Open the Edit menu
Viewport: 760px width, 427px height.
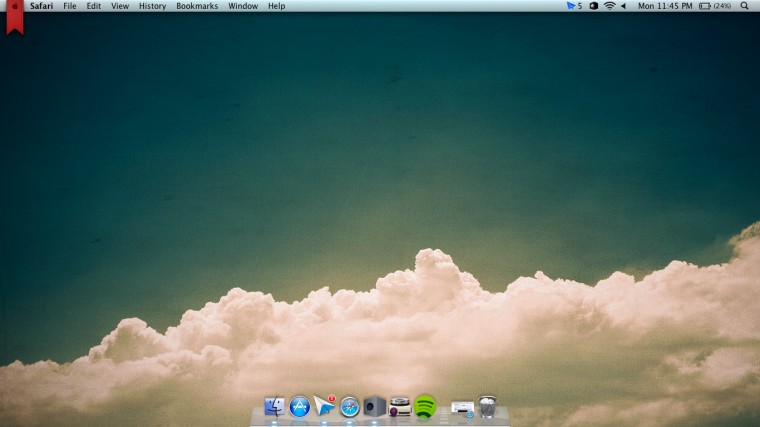coord(94,6)
